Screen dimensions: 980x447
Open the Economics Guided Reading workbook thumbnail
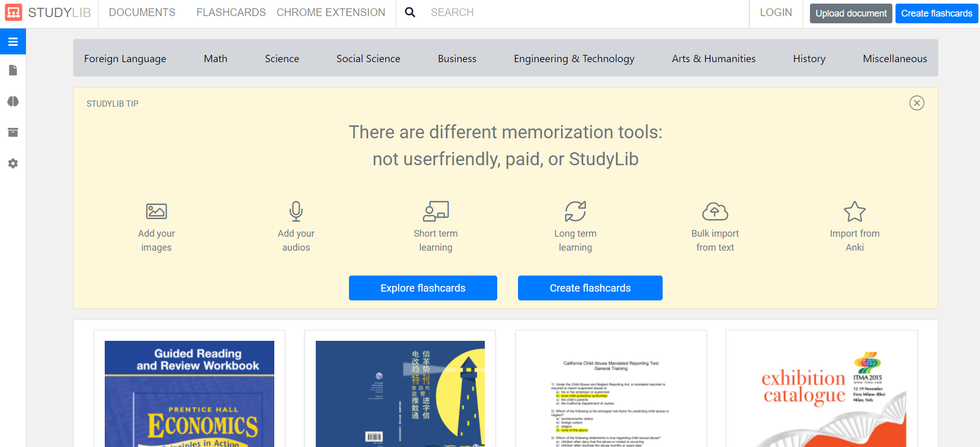coord(189,394)
